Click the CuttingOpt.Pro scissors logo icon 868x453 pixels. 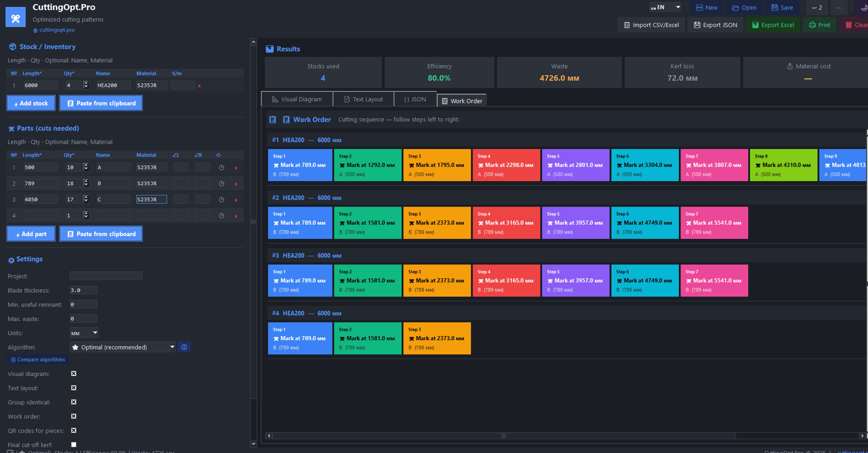pos(16,17)
